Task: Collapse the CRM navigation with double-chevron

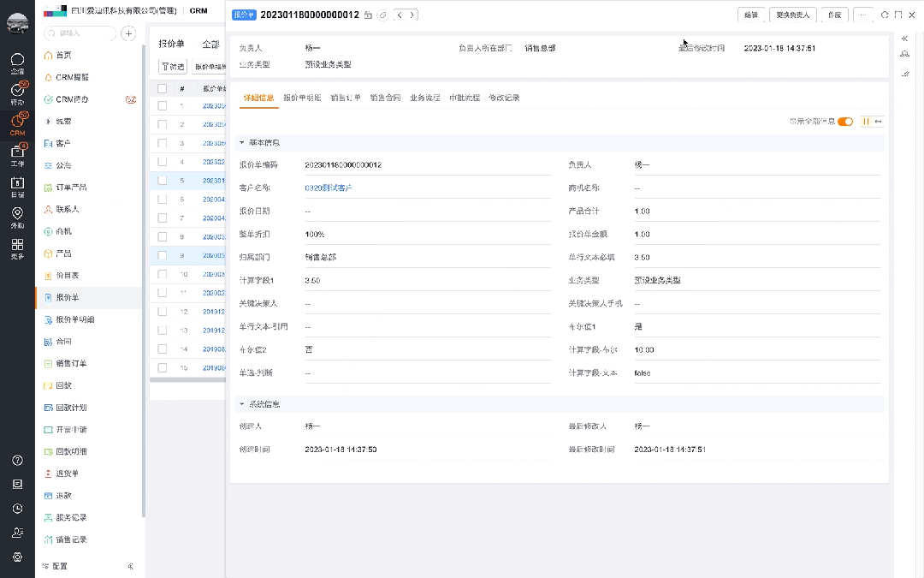Action: click(131, 566)
